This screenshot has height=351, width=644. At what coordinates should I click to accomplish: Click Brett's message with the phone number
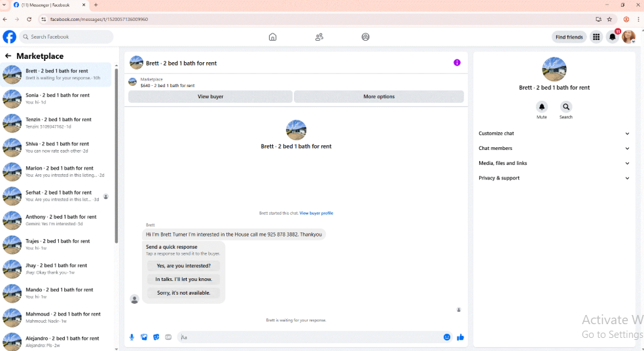(x=234, y=234)
